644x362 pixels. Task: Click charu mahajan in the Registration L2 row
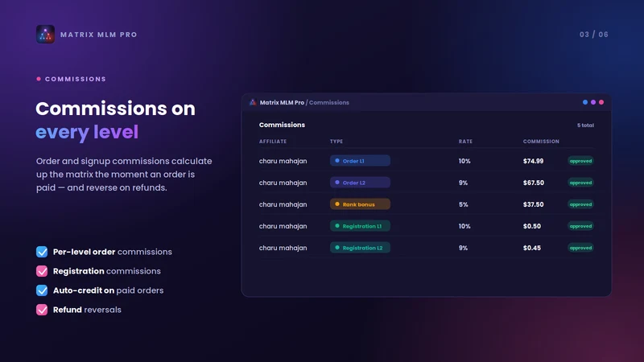[283, 248]
